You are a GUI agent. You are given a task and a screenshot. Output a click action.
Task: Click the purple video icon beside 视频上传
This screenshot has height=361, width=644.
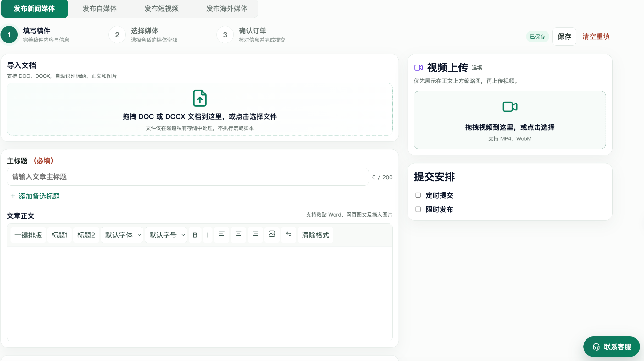(x=419, y=67)
